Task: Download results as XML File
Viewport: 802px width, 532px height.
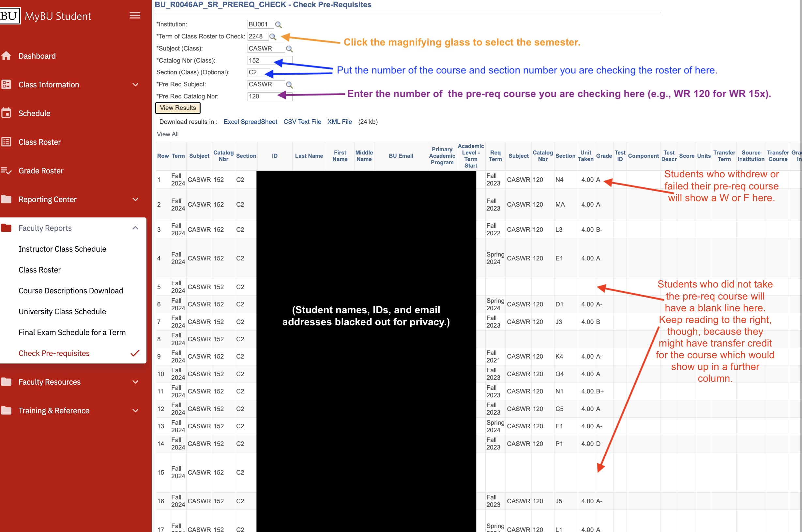Action: (x=340, y=122)
